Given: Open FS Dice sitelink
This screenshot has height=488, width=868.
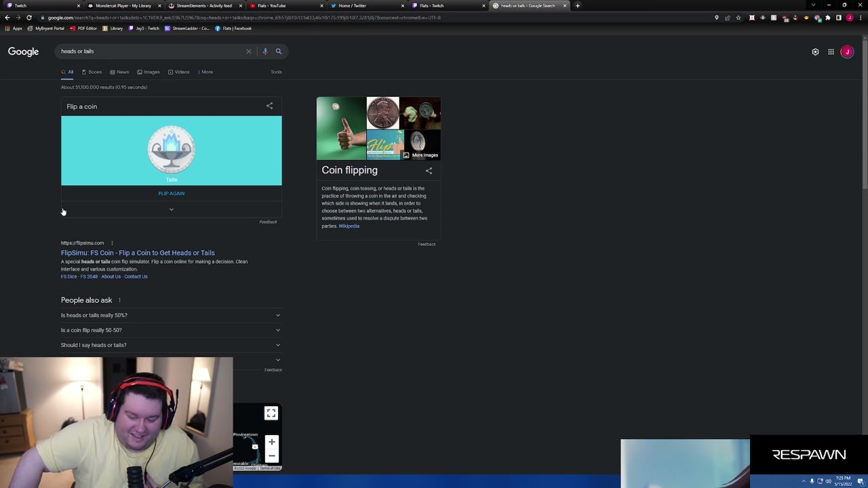Looking at the screenshot, I should point(69,277).
